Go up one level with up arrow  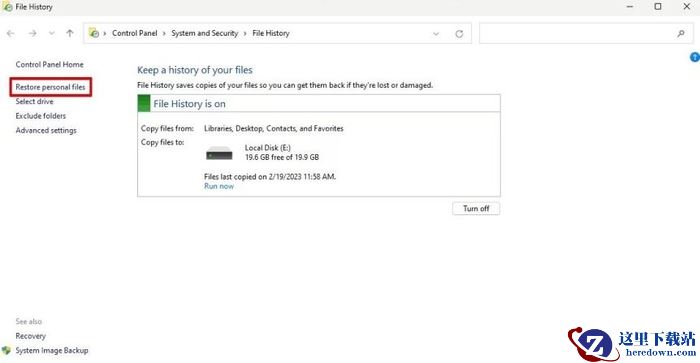pyautogui.click(x=70, y=33)
